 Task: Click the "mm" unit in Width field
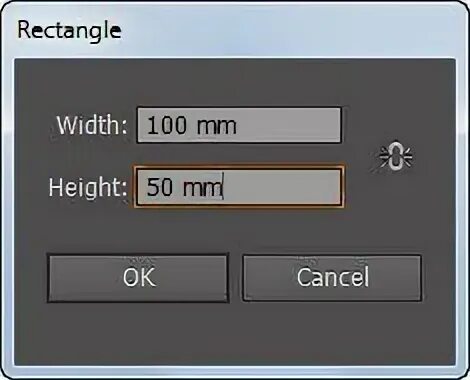click(x=217, y=126)
